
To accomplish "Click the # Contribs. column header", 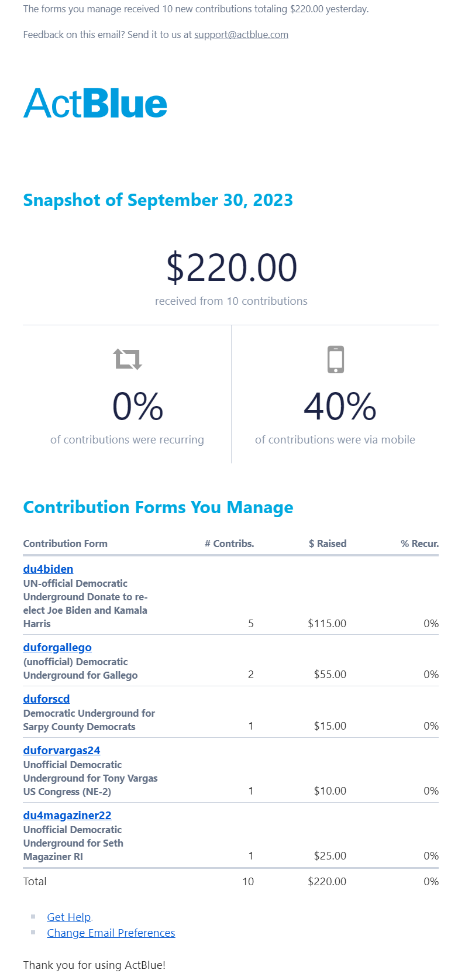I will (229, 544).
